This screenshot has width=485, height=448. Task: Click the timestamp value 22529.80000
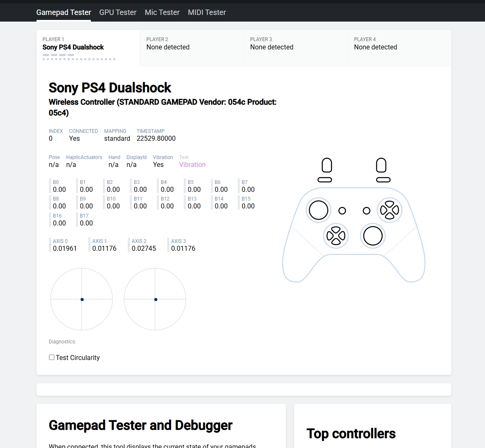tap(156, 139)
